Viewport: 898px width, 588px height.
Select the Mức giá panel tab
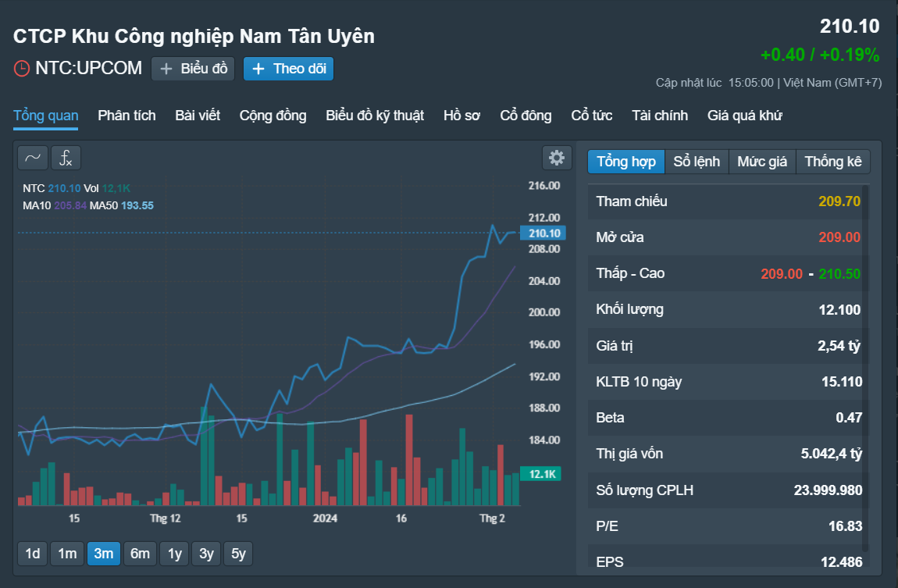762,162
